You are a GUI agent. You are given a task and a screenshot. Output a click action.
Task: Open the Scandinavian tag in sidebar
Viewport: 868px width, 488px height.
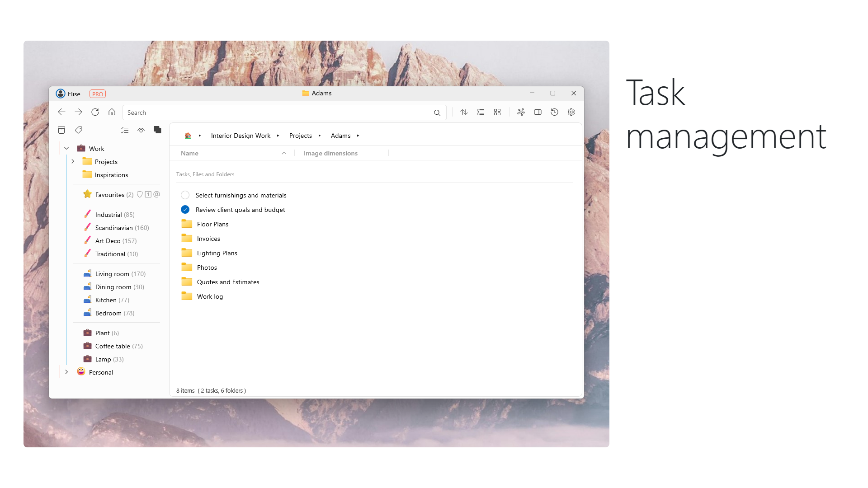coord(114,228)
